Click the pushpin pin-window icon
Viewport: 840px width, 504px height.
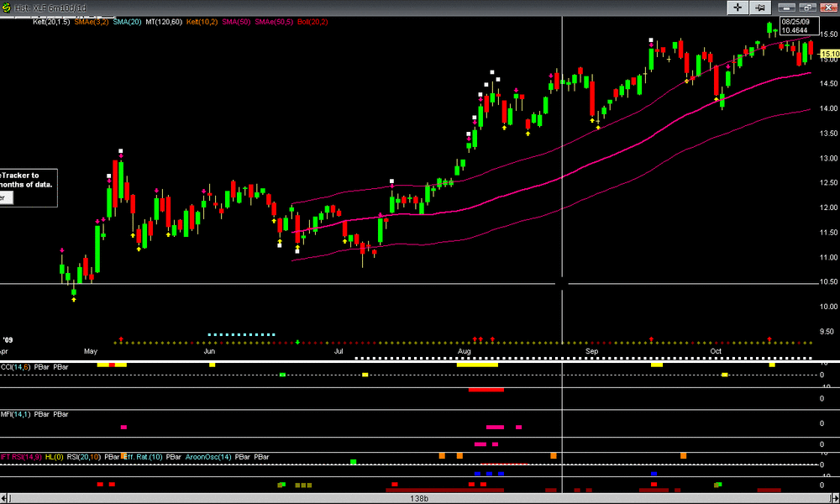pyautogui.click(x=760, y=8)
